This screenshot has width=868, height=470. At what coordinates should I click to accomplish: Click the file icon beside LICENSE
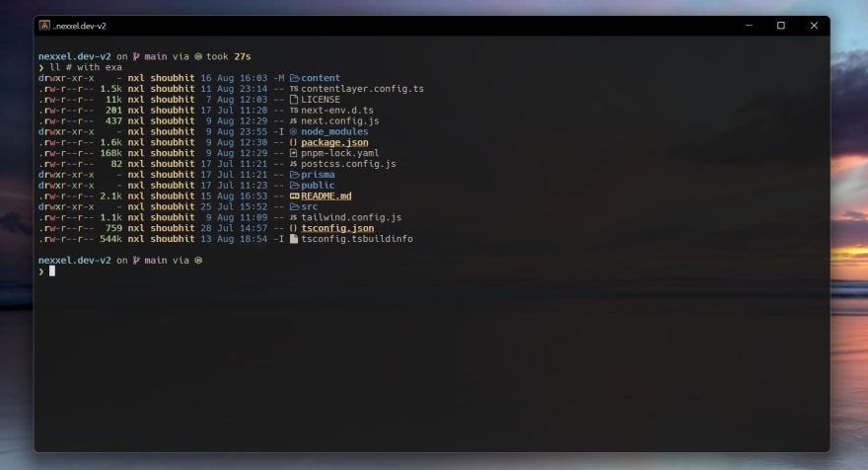coord(294,100)
